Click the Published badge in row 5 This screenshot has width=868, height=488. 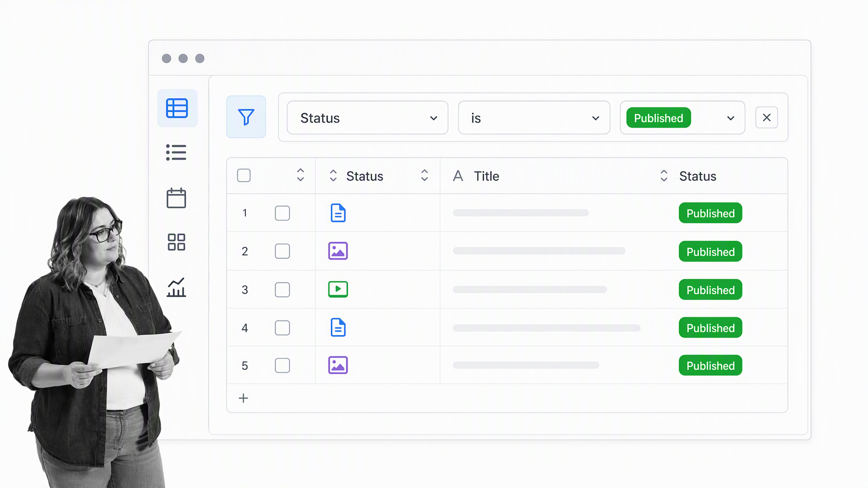point(710,366)
